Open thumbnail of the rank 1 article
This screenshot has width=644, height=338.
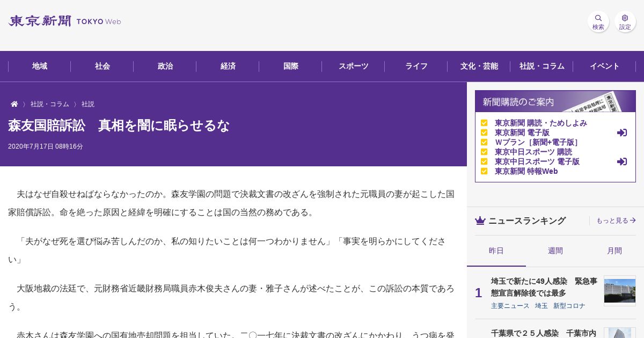point(620,291)
